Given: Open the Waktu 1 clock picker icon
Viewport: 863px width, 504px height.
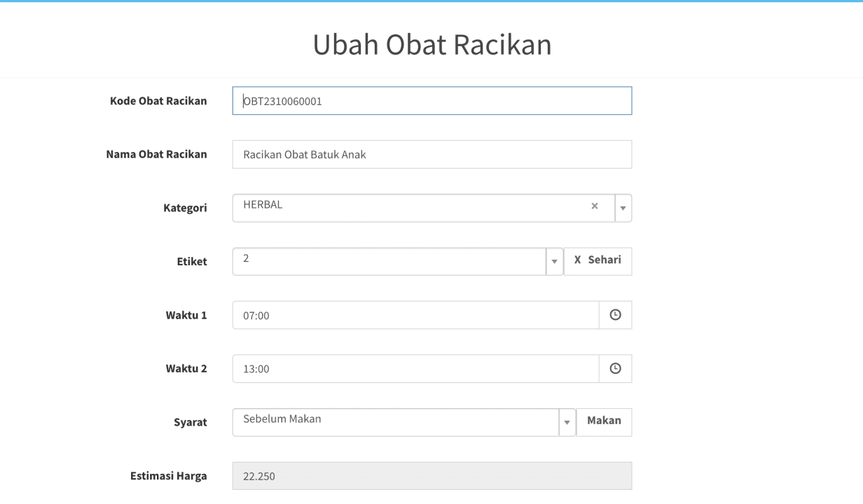Looking at the screenshot, I should coord(616,315).
